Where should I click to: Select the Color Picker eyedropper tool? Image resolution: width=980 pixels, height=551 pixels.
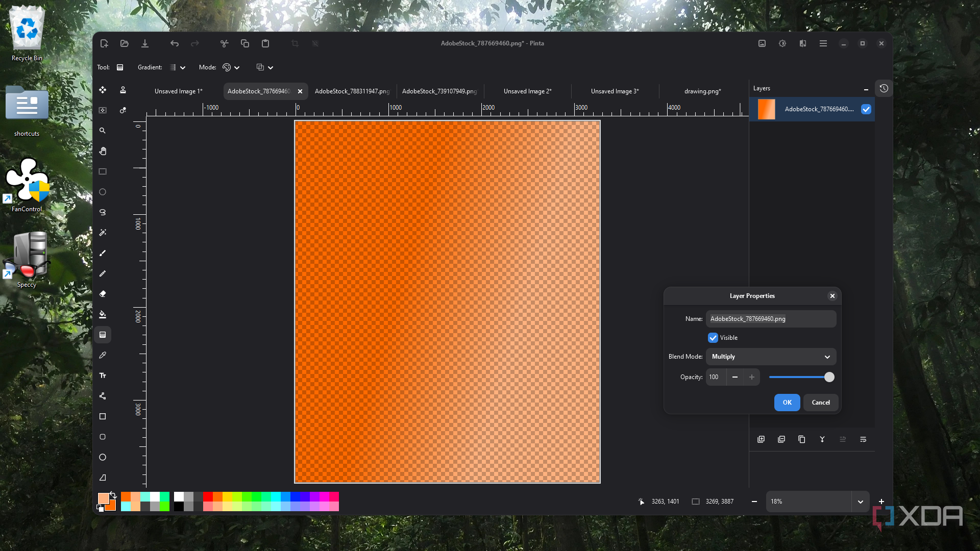(x=103, y=355)
